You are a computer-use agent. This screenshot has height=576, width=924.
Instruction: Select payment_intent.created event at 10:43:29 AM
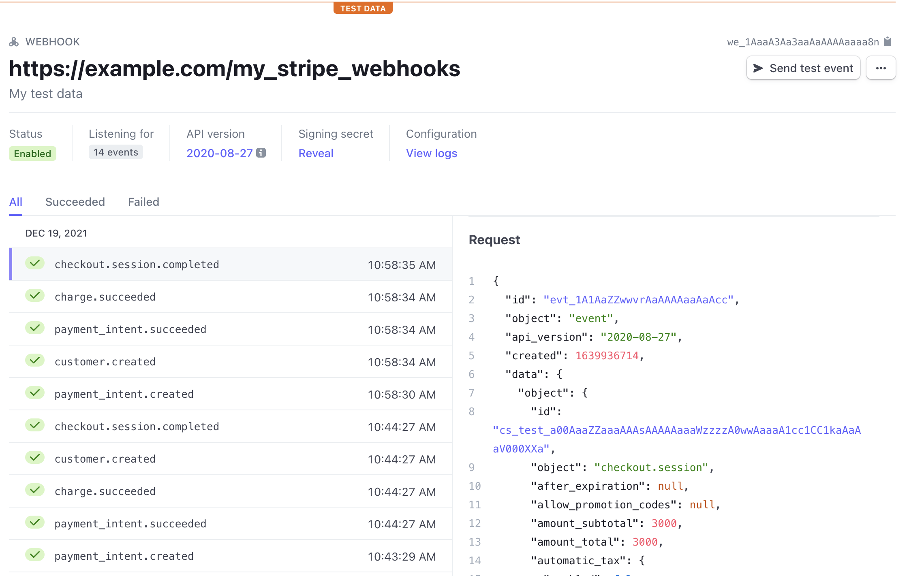coord(231,556)
